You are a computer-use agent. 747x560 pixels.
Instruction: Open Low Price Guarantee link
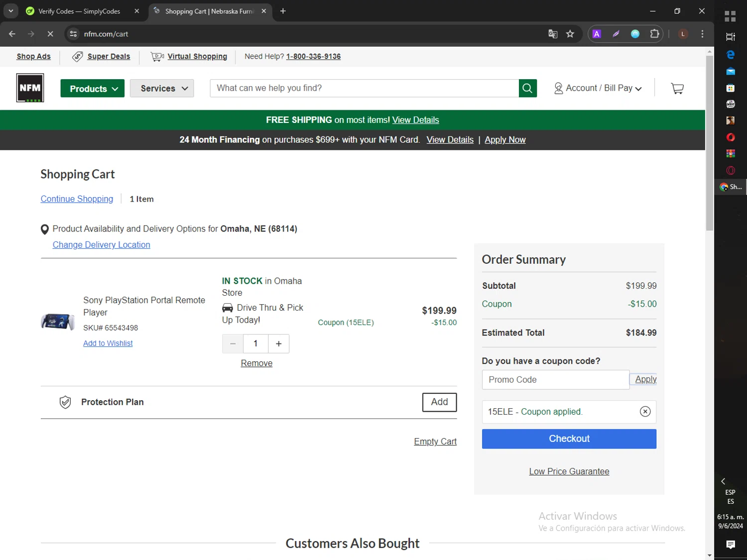[569, 471]
